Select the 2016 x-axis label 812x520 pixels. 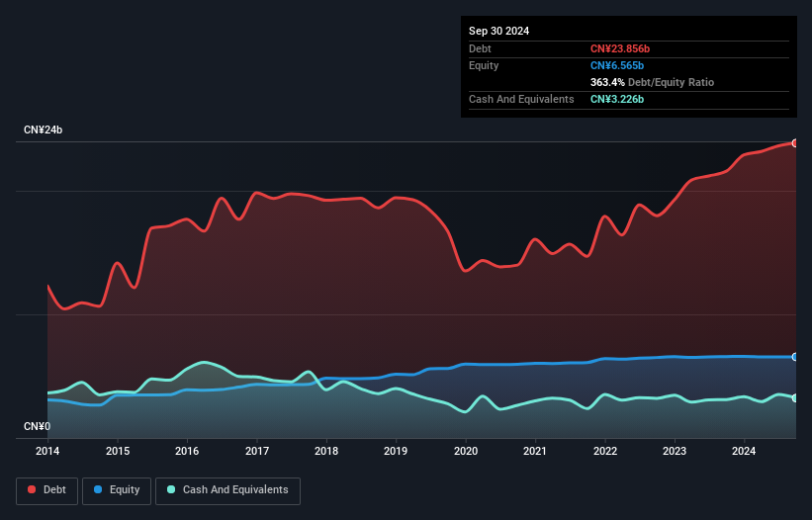[x=187, y=451]
